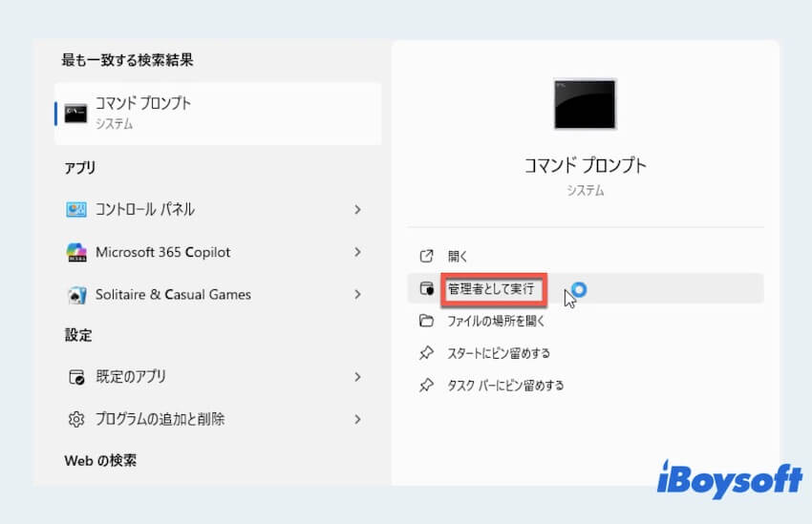Image resolution: width=812 pixels, height=524 pixels.
Task: Click the folder icon for ファイルの場所を開く
Action: (x=427, y=321)
